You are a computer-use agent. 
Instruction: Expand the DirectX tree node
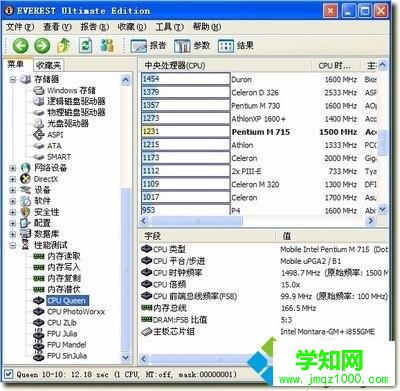pos(13,179)
